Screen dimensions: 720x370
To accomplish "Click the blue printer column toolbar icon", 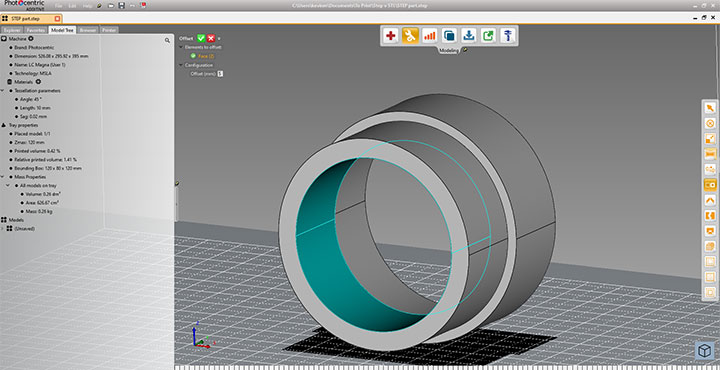I will coord(508,35).
